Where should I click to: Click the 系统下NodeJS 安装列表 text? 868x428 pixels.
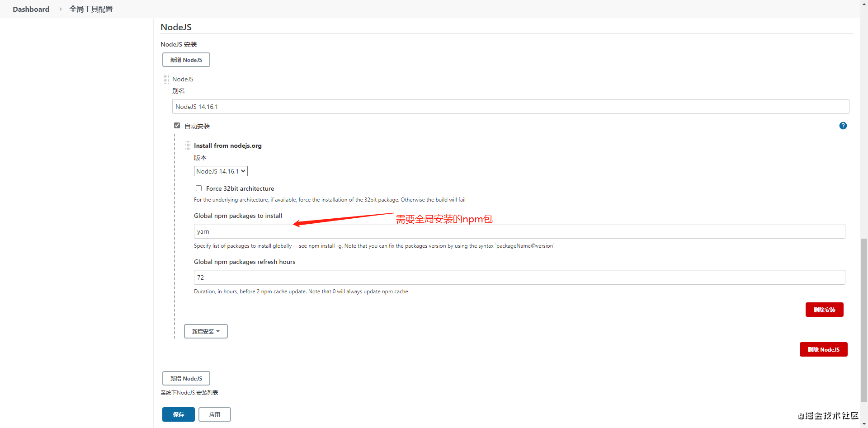(x=189, y=393)
